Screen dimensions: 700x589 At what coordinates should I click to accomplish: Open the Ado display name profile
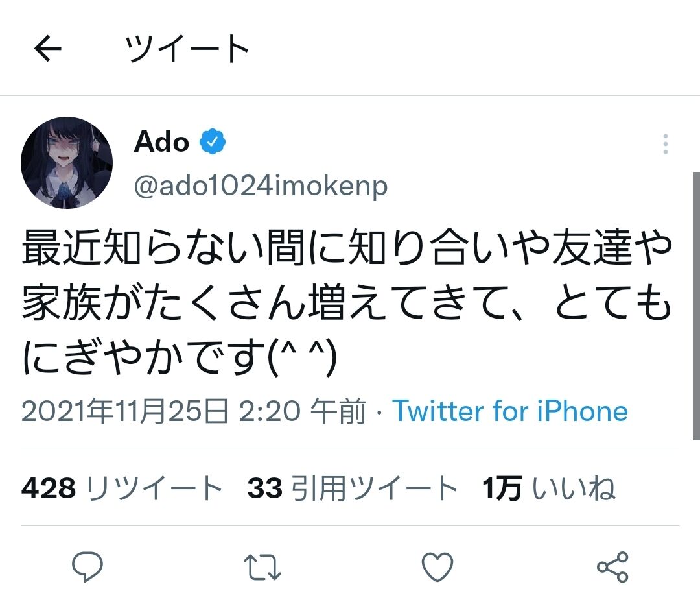point(162,142)
